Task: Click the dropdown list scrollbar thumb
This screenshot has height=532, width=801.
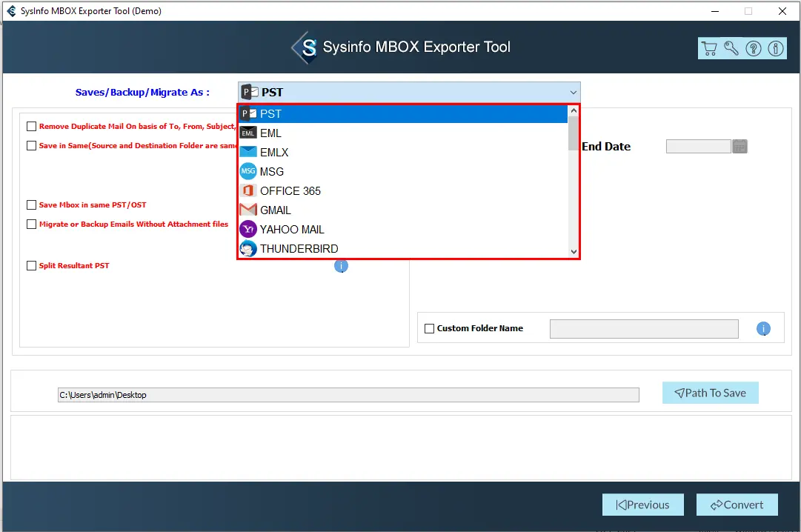Action: (574, 133)
